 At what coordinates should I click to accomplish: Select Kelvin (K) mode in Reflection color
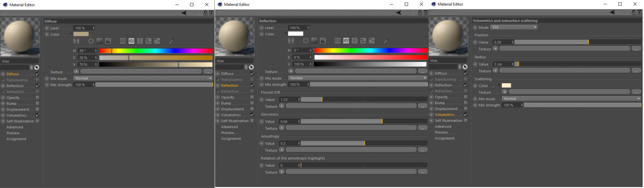coord(355,41)
